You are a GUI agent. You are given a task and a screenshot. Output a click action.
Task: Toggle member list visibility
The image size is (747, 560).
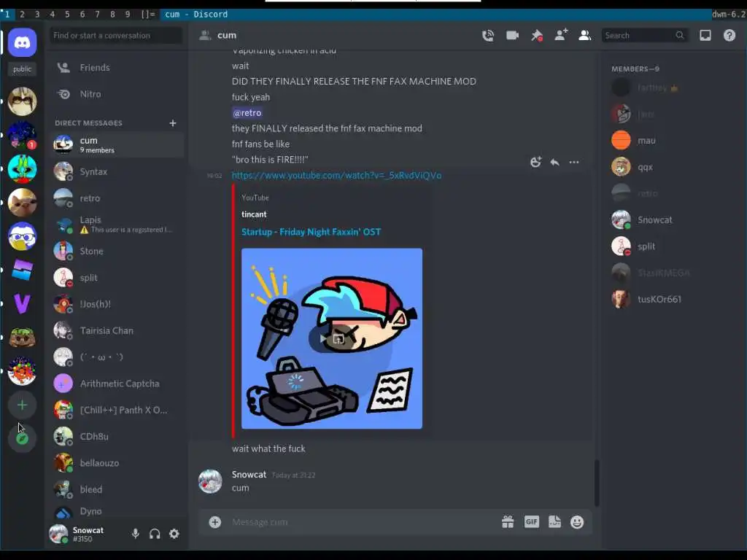[584, 35]
